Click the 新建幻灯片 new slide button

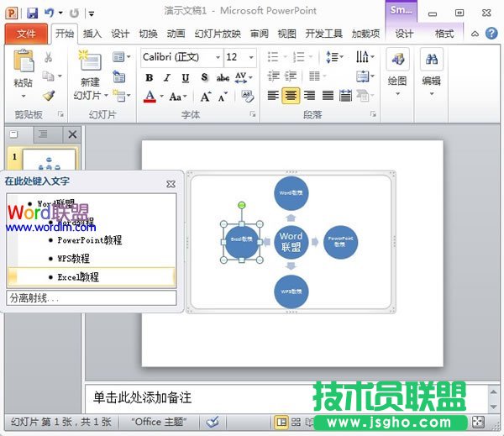pyautogui.click(x=91, y=76)
